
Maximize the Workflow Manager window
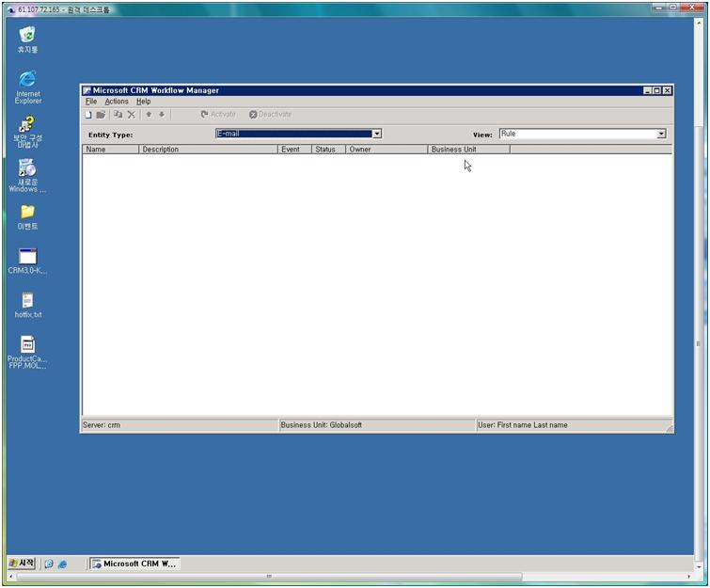(657, 90)
